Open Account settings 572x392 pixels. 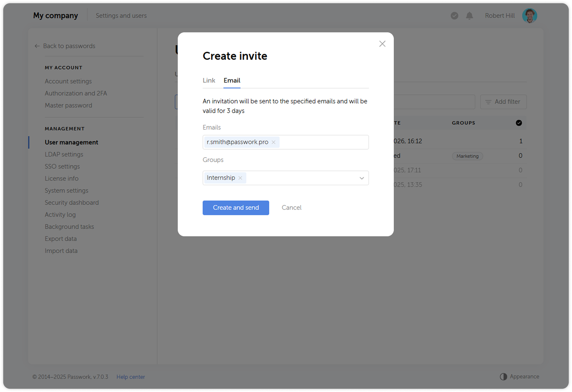coord(68,81)
